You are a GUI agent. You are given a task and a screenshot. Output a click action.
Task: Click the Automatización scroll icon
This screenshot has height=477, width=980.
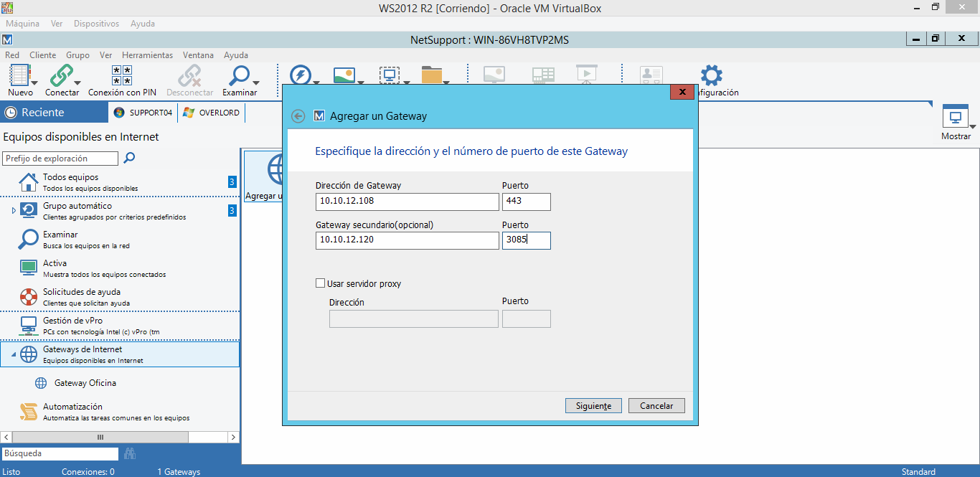28,412
